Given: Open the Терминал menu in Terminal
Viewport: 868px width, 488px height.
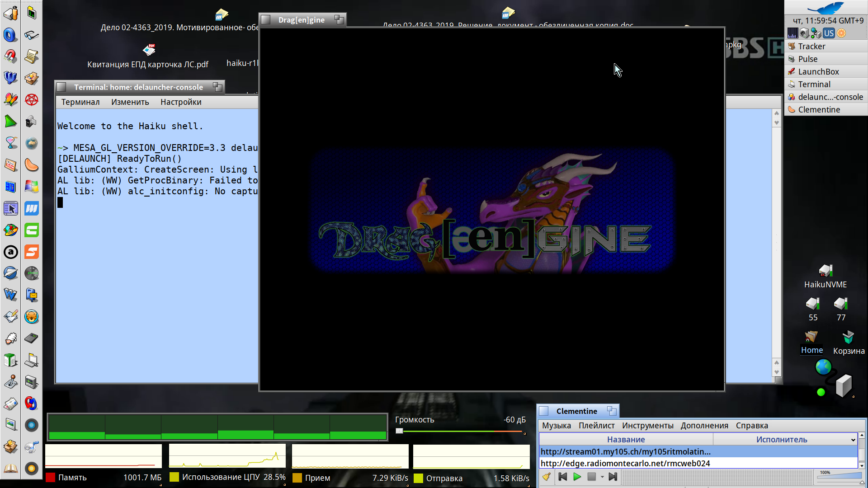Looking at the screenshot, I should [x=80, y=102].
